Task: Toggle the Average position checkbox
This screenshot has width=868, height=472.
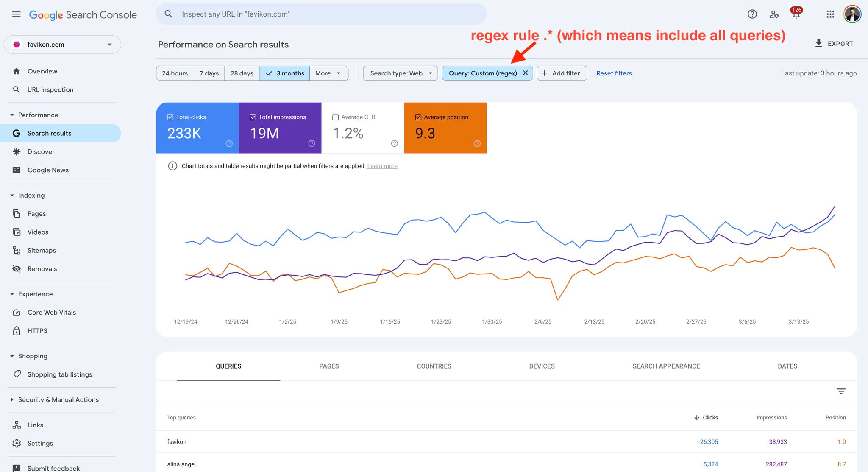Action: (418, 117)
